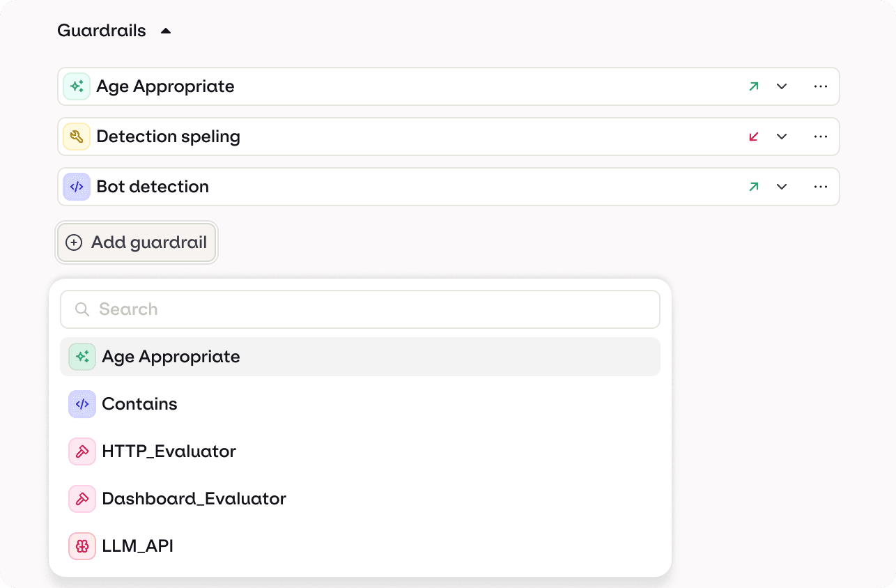Click the pink brain icon next to LLM_API

click(82, 546)
